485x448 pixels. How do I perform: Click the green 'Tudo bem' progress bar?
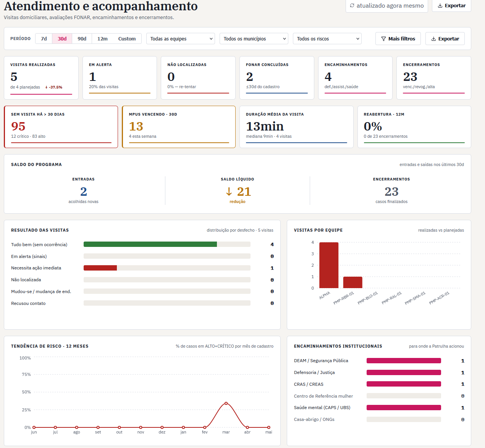pyautogui.click(x=150, y=244)
